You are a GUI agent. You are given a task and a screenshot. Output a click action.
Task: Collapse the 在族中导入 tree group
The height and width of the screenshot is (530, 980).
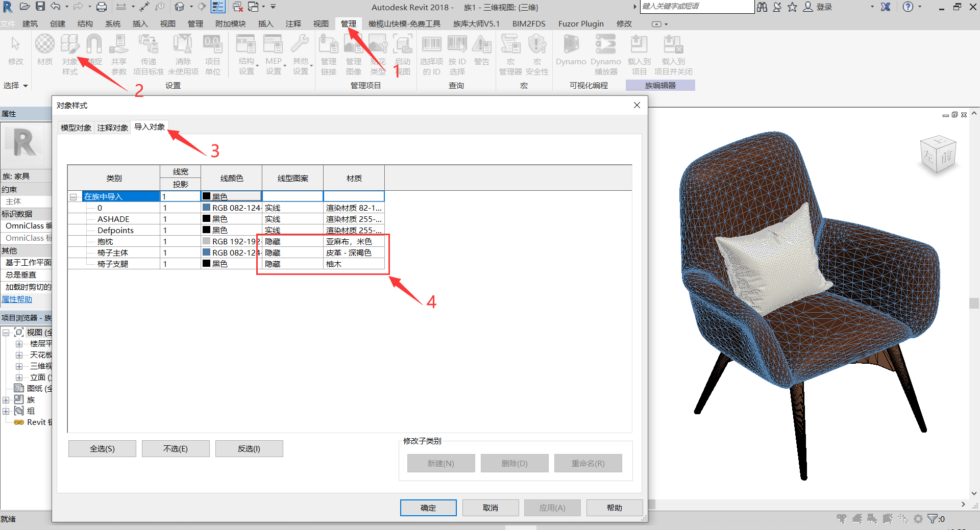[73, 196]
